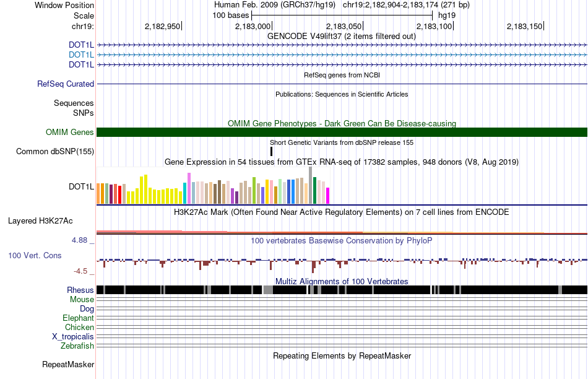Click the black dbSNP variant marker
Viewport: 588px width, 379px height.
click(272, 151)
